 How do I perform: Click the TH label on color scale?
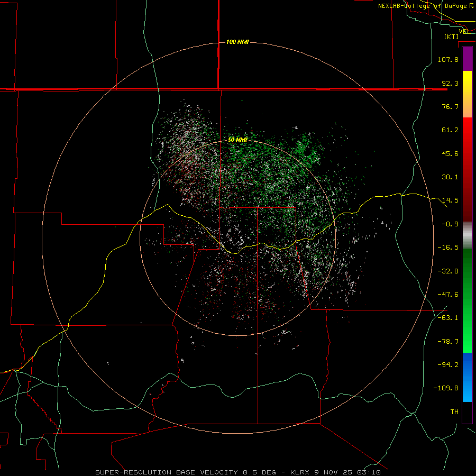[454, 412]
